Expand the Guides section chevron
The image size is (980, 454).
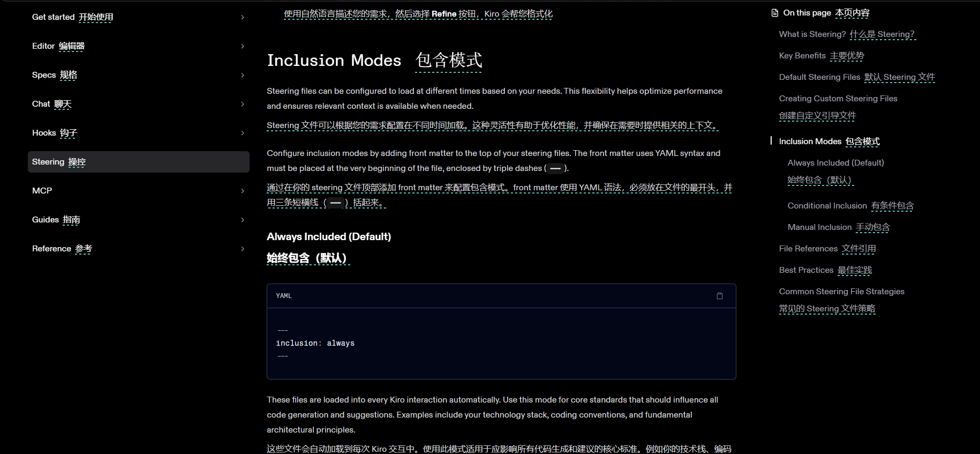(243, 220)
